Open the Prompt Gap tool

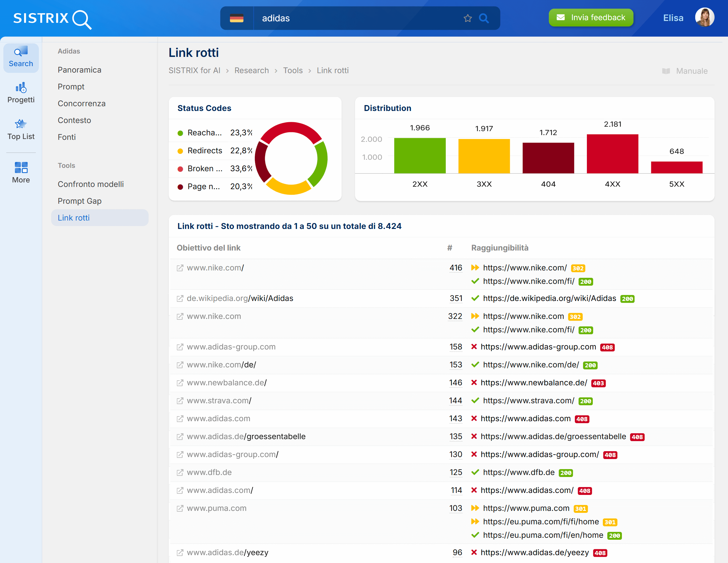click(80, 201)
